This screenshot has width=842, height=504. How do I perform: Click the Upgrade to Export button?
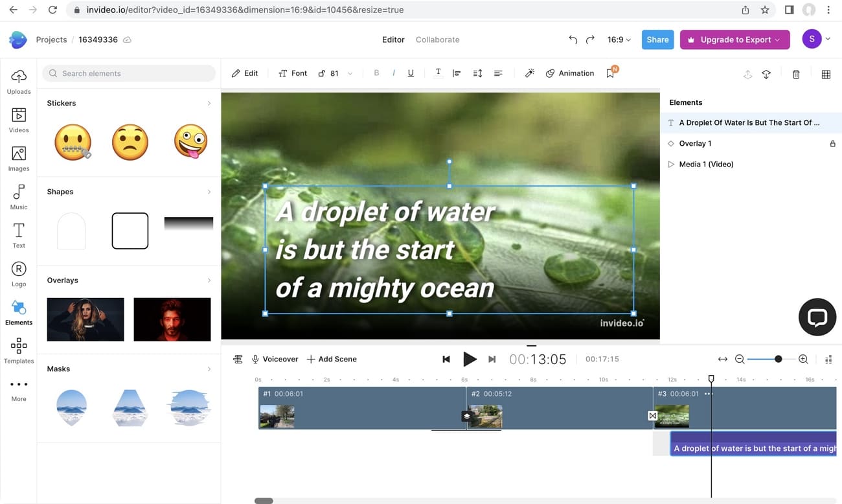[734, 40]
